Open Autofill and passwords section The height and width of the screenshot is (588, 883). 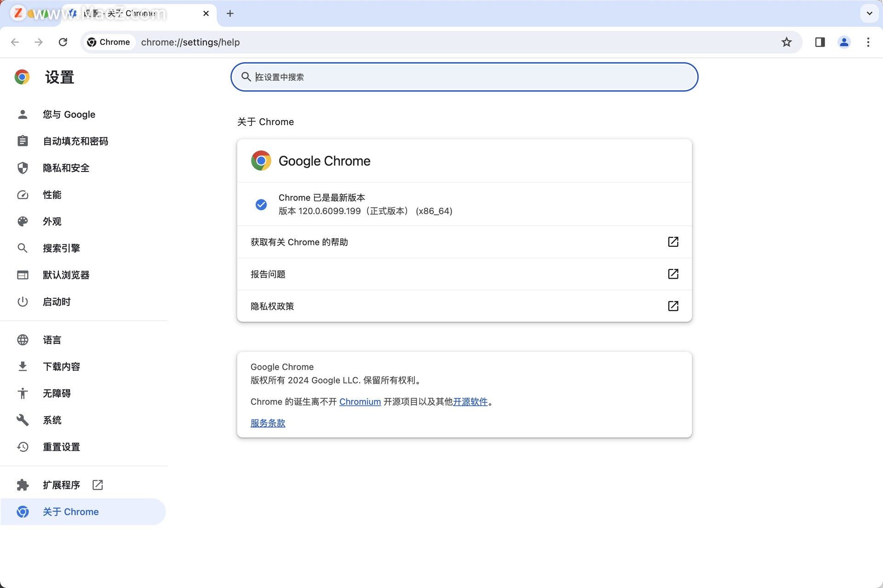tap(75, 141)
